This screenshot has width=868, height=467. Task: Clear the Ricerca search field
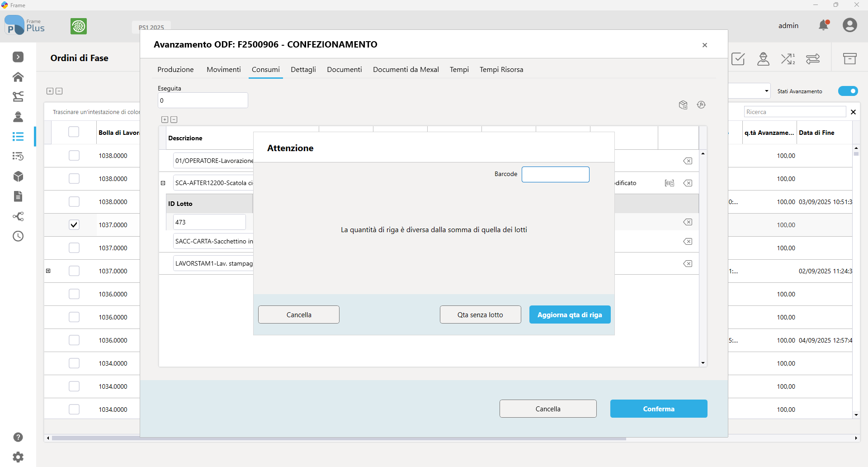[x=854, y=112]
